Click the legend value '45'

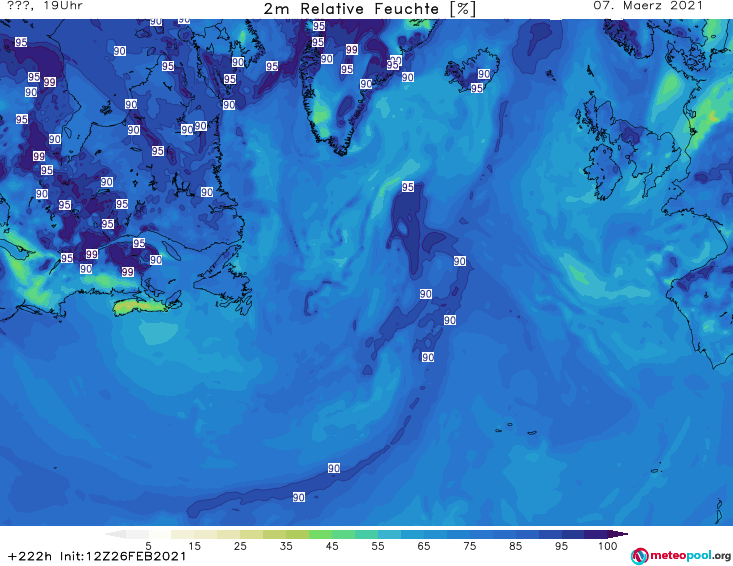point(332,546)
